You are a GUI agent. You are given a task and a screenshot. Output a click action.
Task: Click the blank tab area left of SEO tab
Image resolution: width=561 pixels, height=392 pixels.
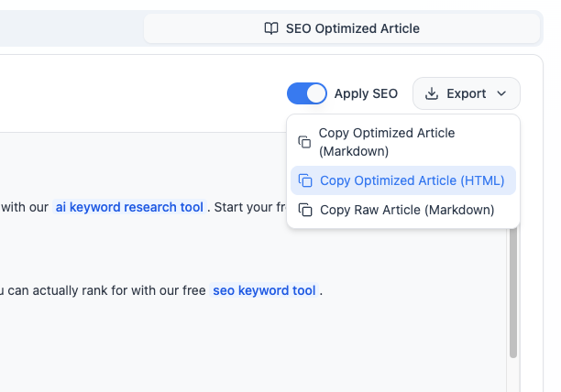(73, 28)
